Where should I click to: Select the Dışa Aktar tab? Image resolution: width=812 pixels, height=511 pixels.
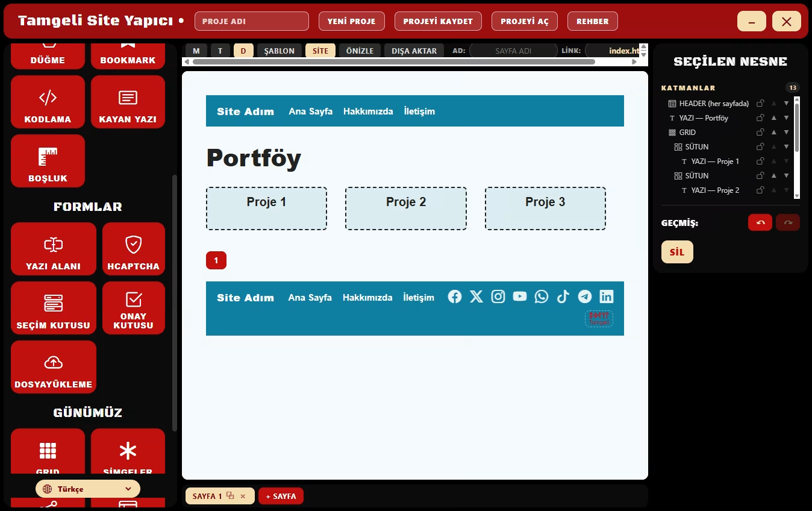[414, 51]
